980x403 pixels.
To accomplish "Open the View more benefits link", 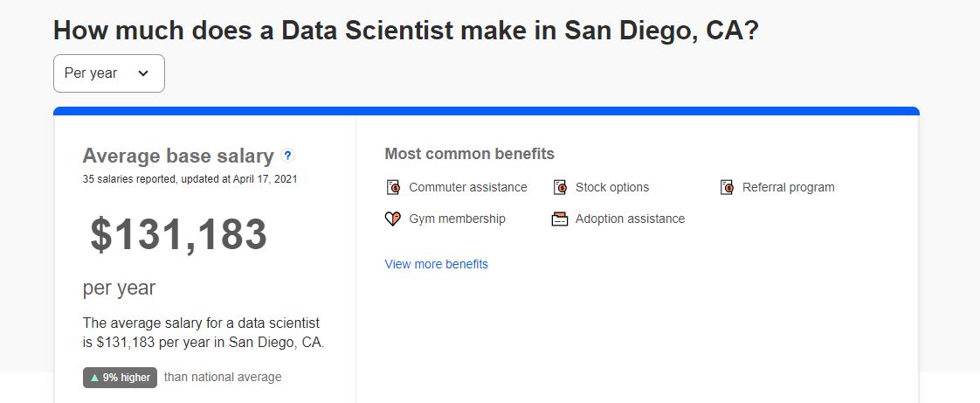I will click(x=436, y=264).
